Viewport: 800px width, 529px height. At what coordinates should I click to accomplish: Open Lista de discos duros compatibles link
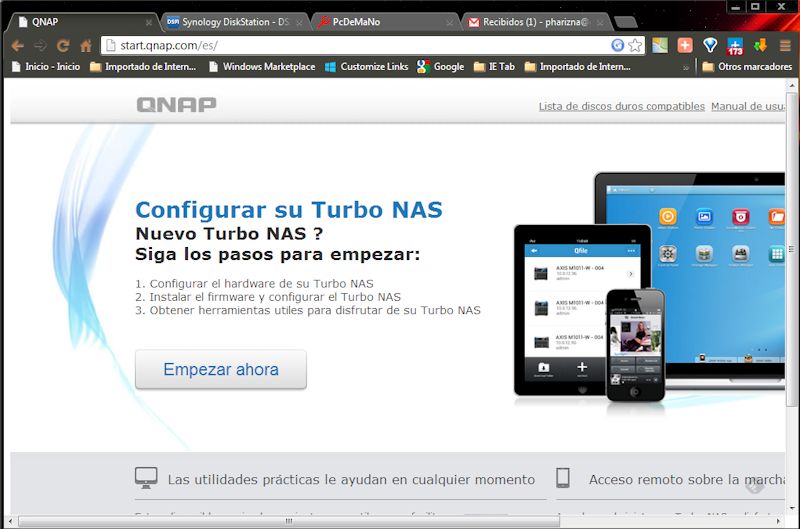coord(621,106)
